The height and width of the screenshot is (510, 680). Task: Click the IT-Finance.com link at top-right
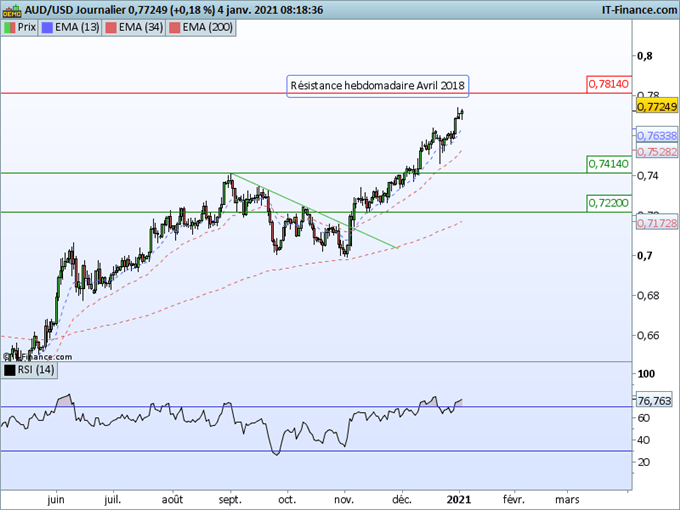point(639,10)
